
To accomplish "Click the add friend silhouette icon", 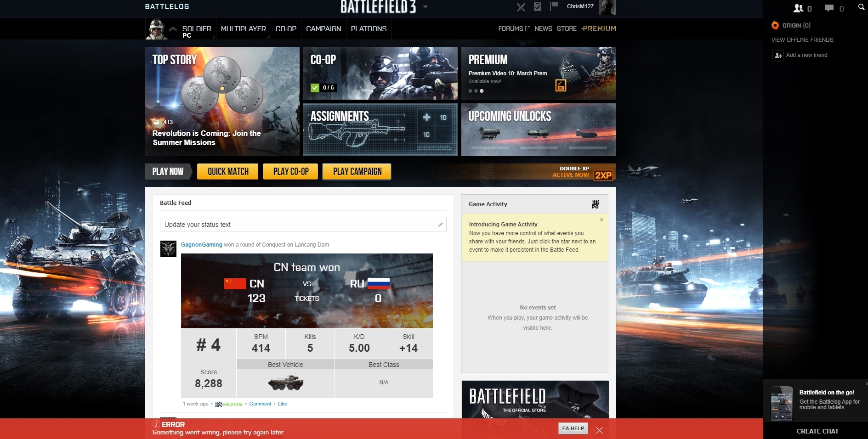I will (x=778, y=56).
